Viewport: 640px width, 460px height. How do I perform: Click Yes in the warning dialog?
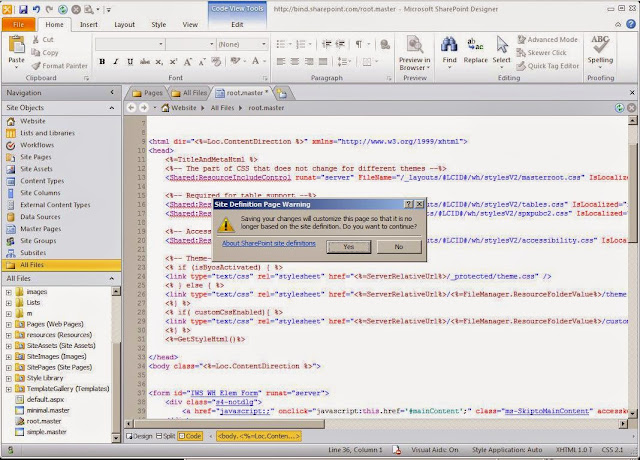click(x=348, y=246)
